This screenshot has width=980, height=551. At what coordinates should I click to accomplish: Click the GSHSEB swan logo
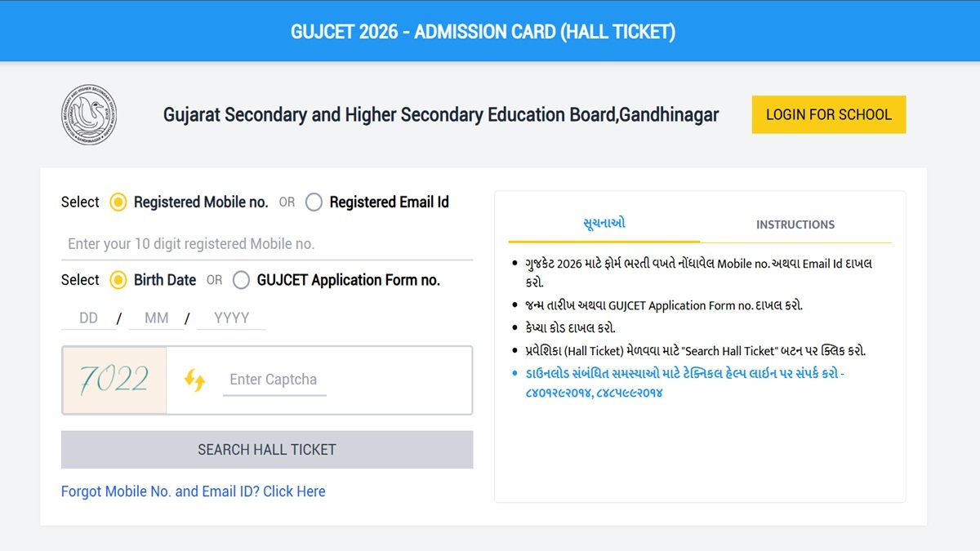(x=89, y=114)
